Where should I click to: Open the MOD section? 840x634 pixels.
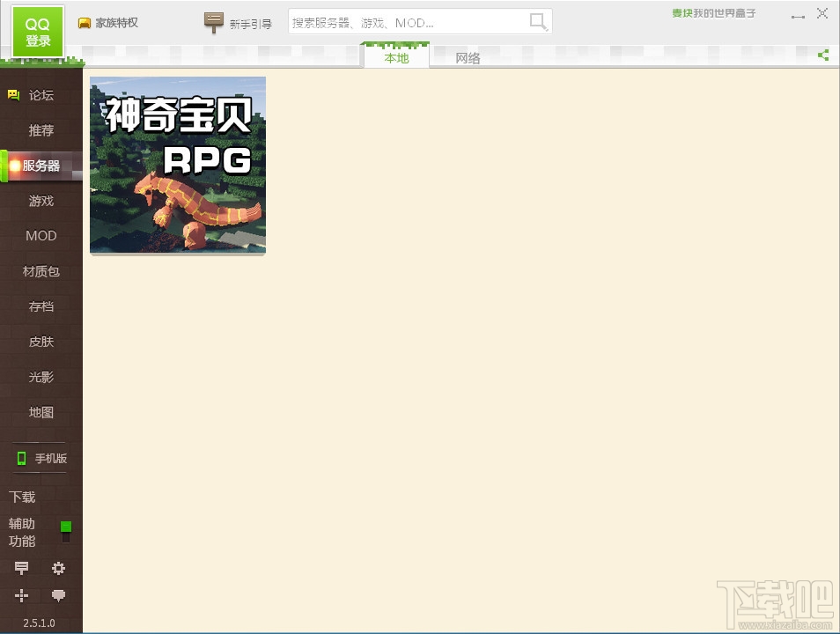40,236
